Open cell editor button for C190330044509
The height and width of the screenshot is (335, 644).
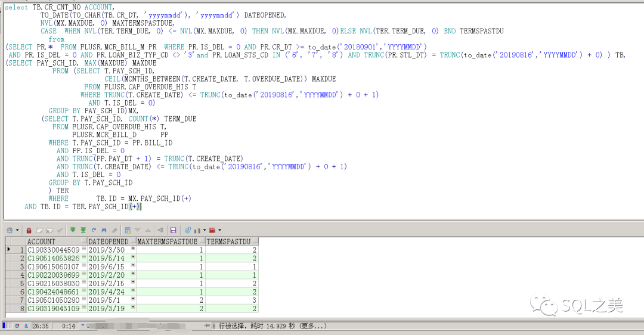[x=84, y=249]
